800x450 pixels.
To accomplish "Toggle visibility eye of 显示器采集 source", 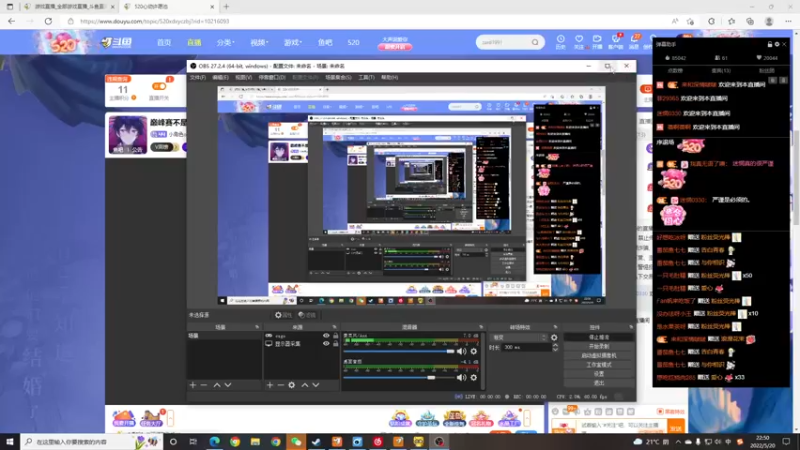I will [x=326, y=344].
